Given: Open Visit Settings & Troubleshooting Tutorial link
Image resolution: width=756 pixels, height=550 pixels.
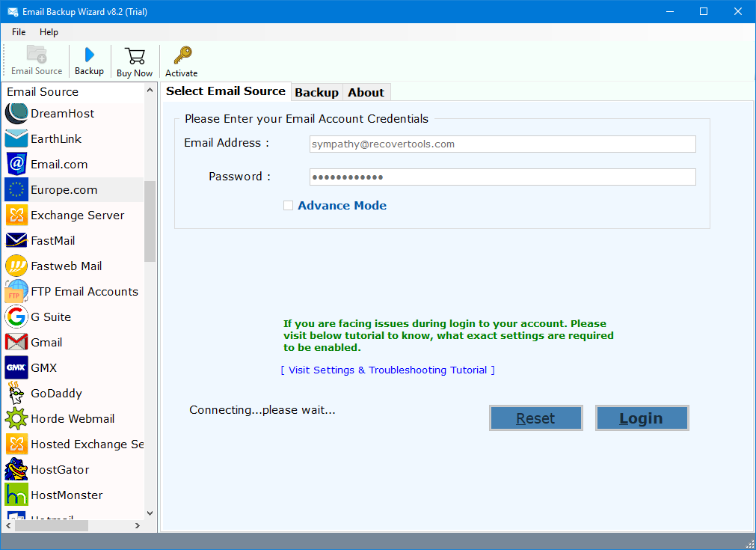Looking at the screenshot, I should pyautogui.click(x=387, y=370).
